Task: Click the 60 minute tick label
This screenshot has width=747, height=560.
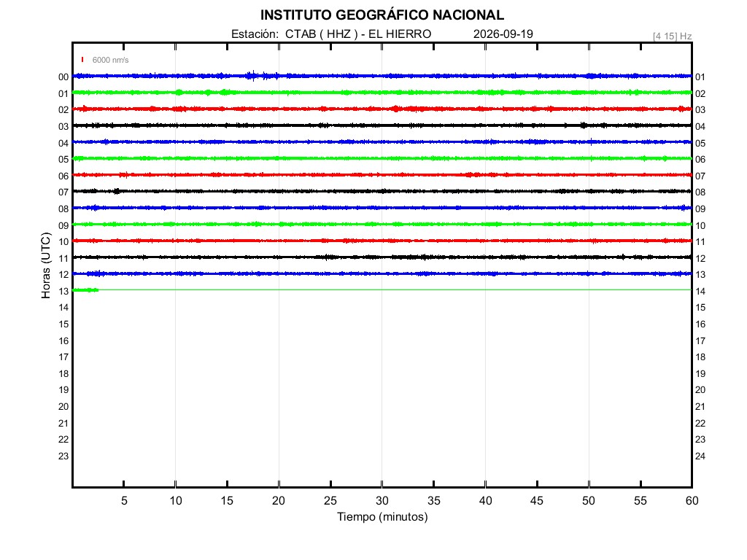Action: (692, 500)
